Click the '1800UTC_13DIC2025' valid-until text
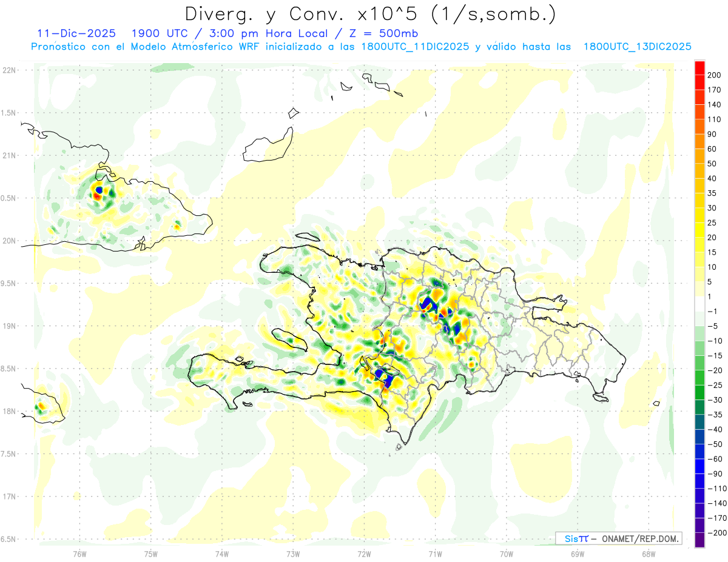This screenshot has width=728, height=562. click(x=637, y=47)
